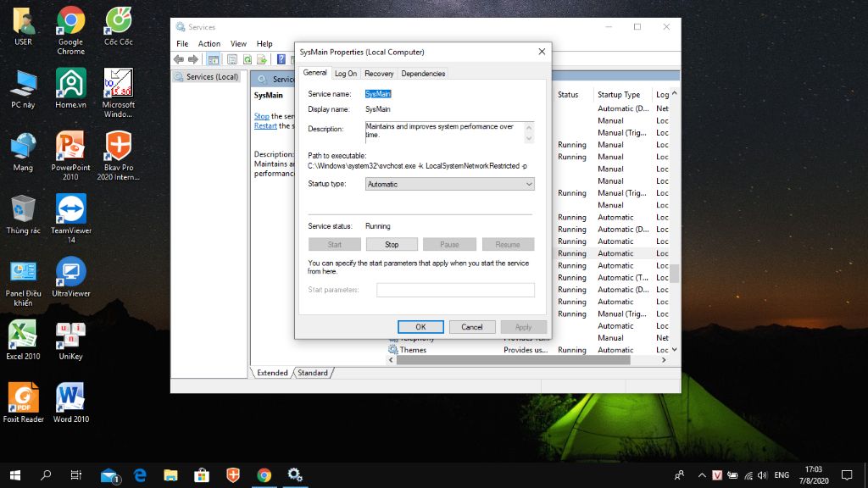
Task: Click the selected Service name SysMain text
Action: [x=378, y=94]
